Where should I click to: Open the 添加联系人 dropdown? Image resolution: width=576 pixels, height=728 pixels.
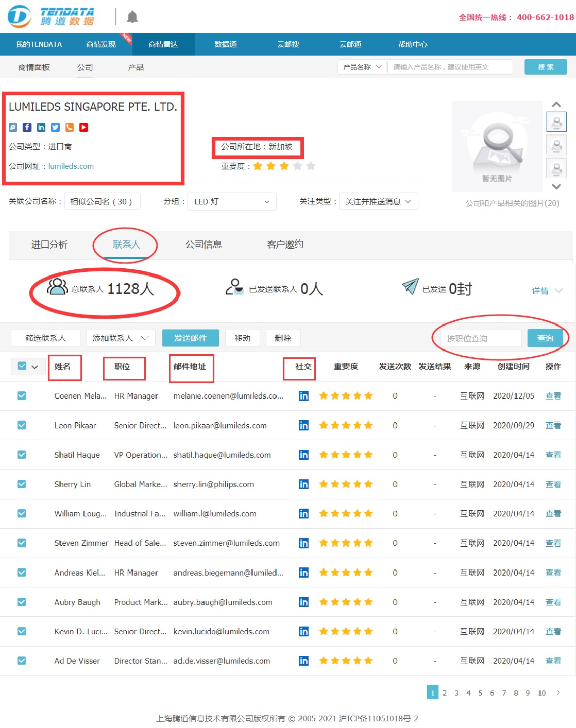point(121,338)
